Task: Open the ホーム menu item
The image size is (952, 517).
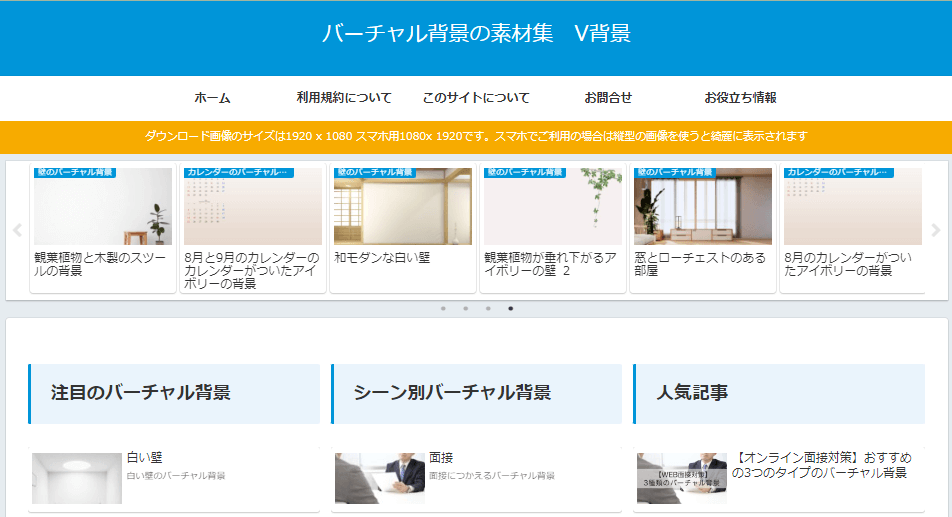Action: pos(212,98)
